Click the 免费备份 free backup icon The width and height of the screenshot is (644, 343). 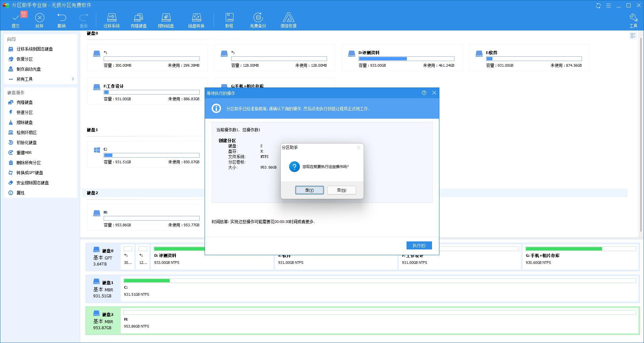click(x=258, y=18)
